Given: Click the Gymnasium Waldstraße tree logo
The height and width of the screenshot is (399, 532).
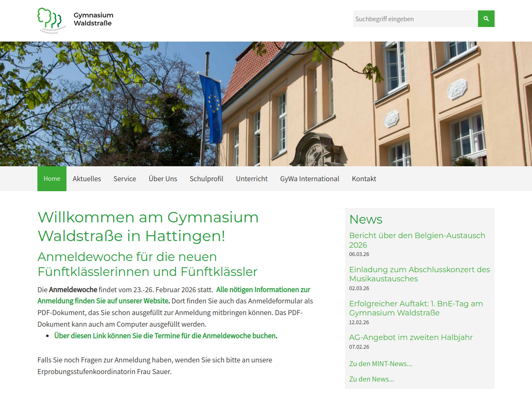Looking at the screenshot, I should (52, 20).
